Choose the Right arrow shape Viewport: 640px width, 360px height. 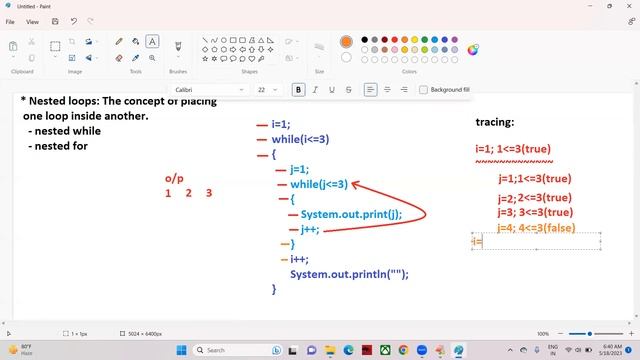[233, 49]
